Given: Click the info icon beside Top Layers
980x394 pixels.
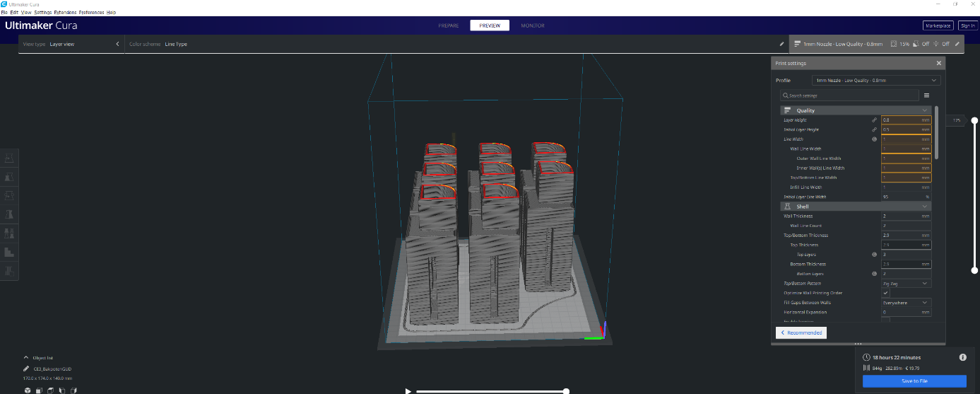Looking at the screenshot, I should click(x=874, y=254).
